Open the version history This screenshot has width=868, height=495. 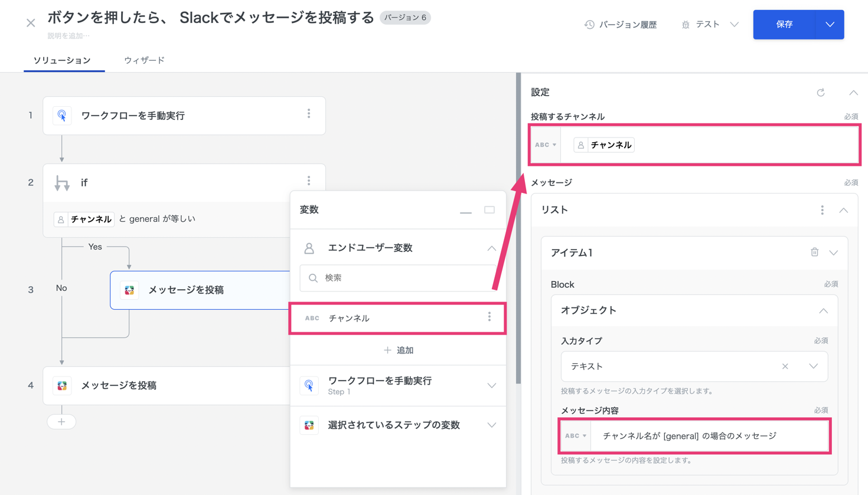621,25
